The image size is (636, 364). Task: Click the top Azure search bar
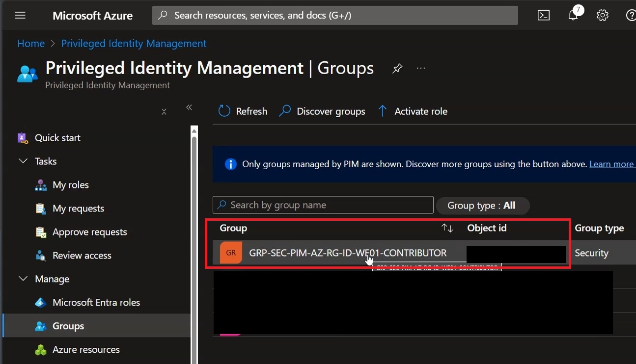(335, 15)
